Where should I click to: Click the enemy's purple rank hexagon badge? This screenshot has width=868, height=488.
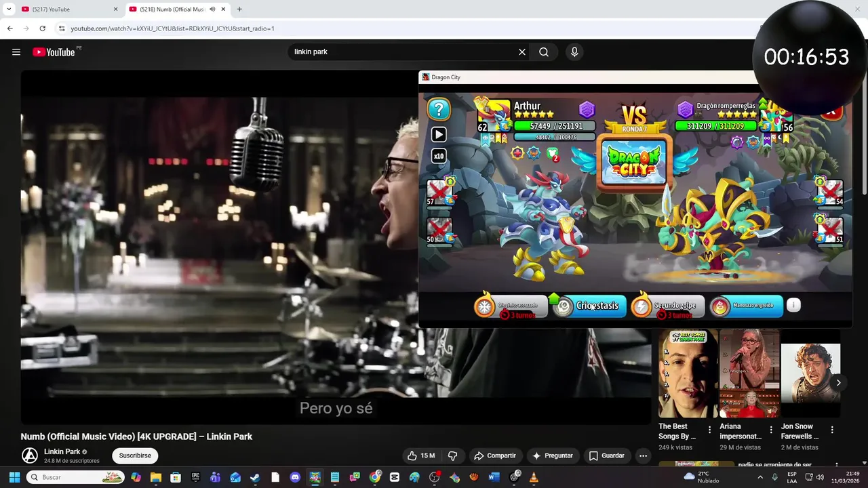(685, 109)
